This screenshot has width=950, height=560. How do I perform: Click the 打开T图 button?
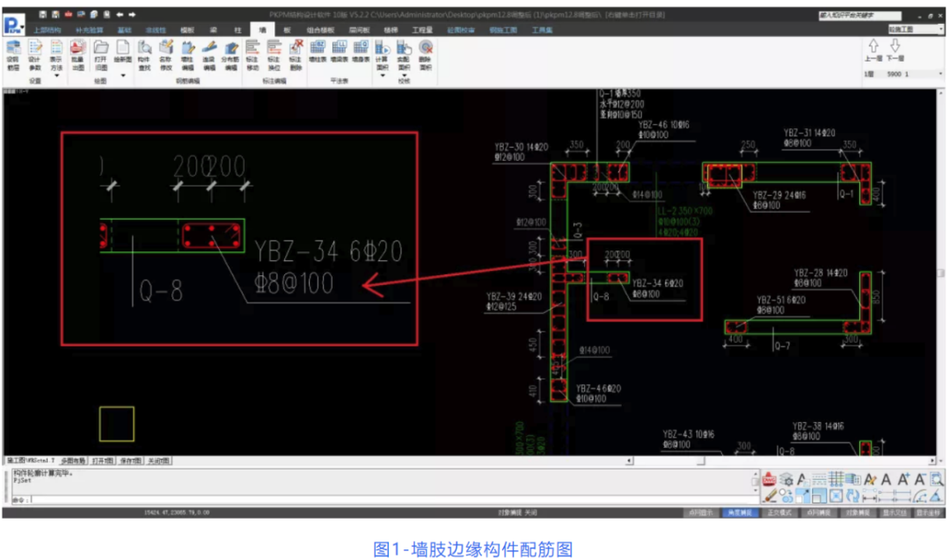point(102,461)
